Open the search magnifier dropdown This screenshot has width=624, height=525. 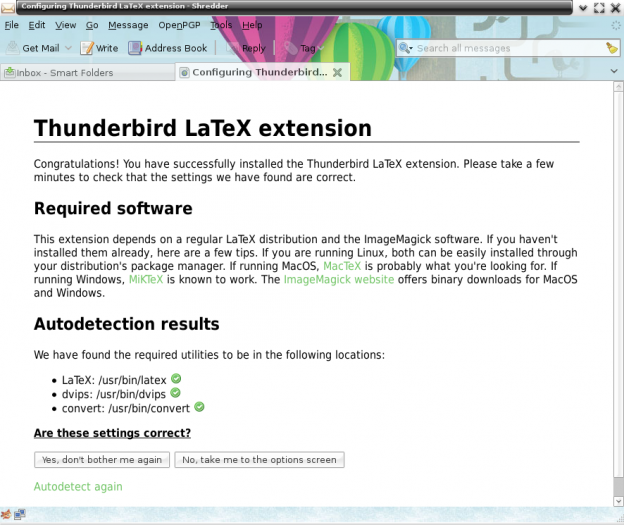click(x=406, y=48)
